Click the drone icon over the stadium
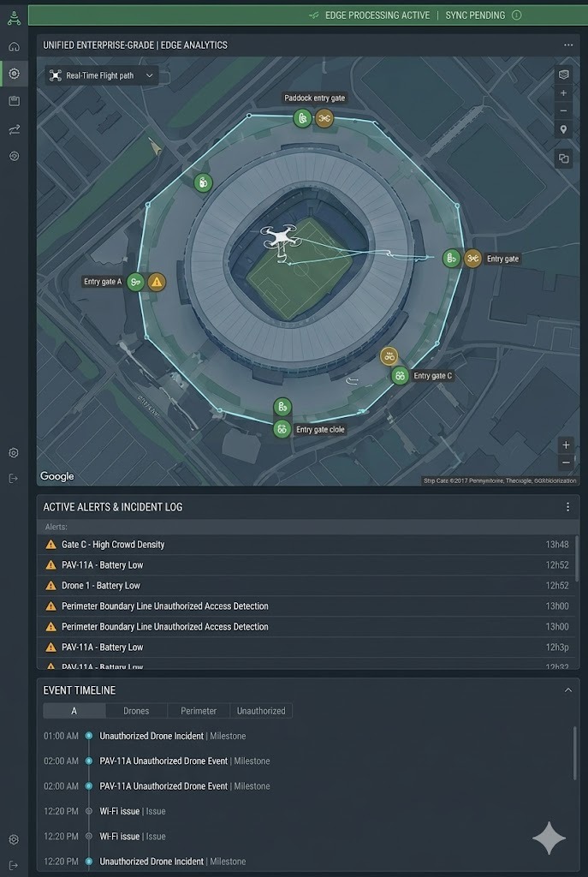 [x=280, y=237]
